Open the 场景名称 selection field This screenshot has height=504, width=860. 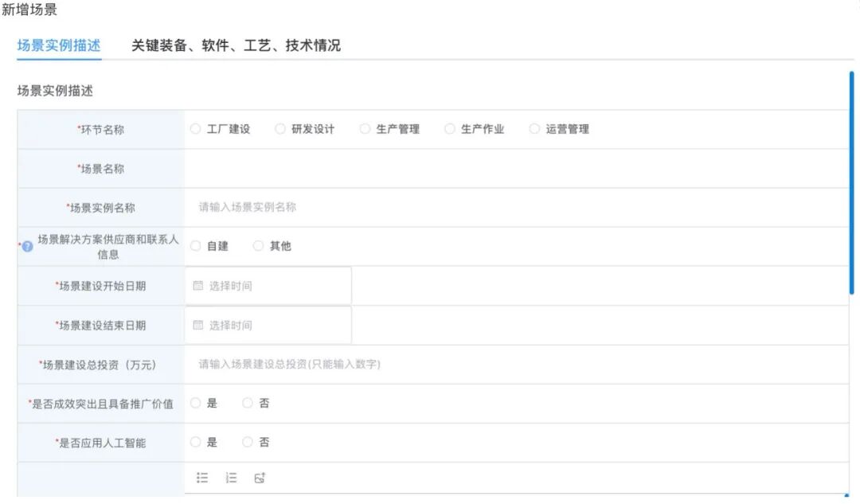(x=517, y=168)
